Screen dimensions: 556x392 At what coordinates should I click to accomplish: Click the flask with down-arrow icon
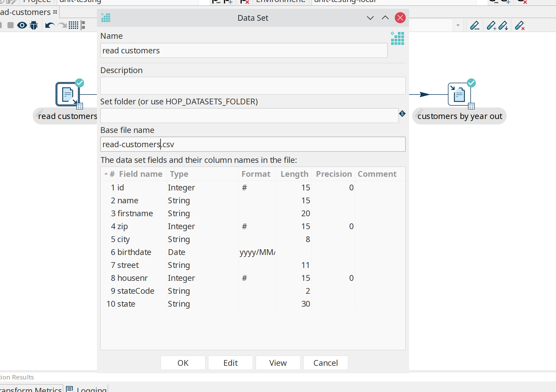click(503, 25)
